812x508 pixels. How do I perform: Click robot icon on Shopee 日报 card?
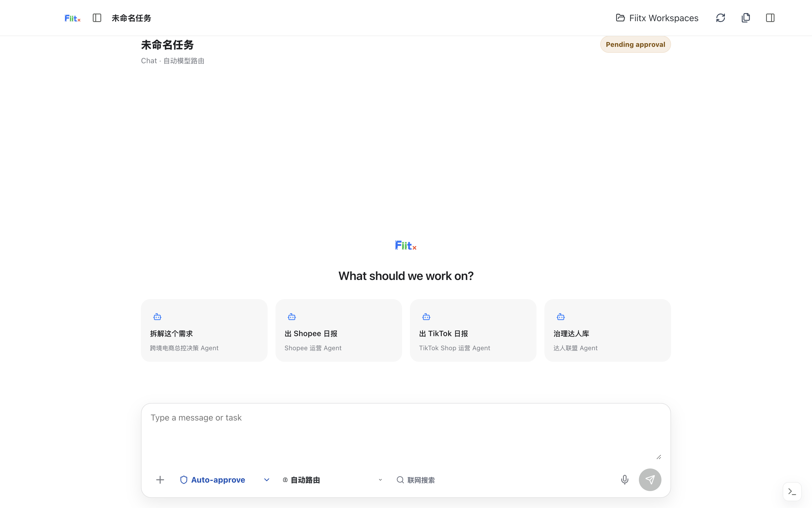[x=292, y=317]
